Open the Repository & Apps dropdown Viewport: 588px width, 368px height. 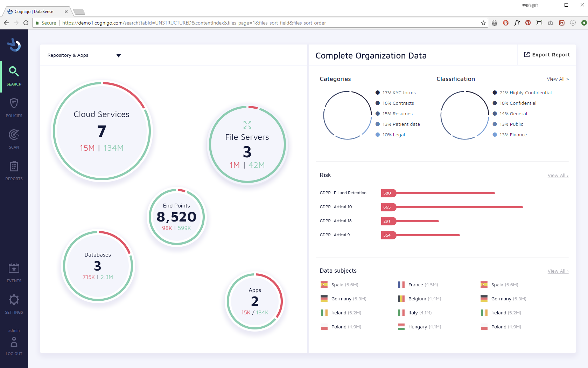click(x=84, y=55)
